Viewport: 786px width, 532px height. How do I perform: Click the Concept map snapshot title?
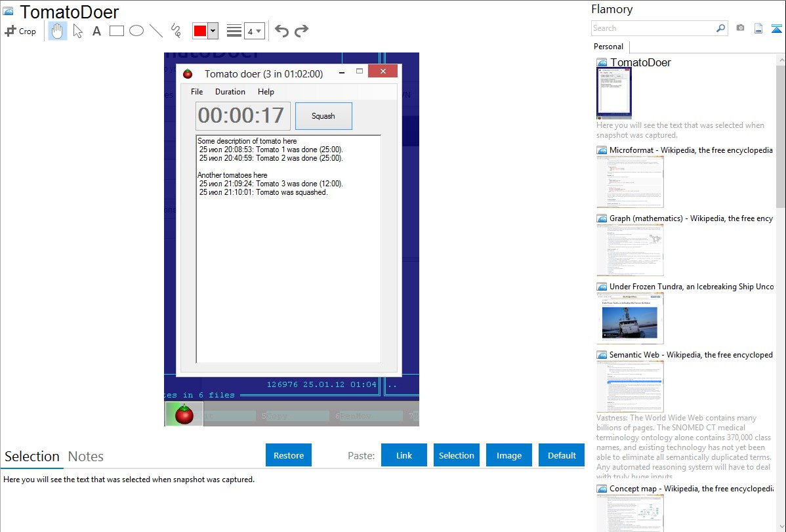coord(691,488)
